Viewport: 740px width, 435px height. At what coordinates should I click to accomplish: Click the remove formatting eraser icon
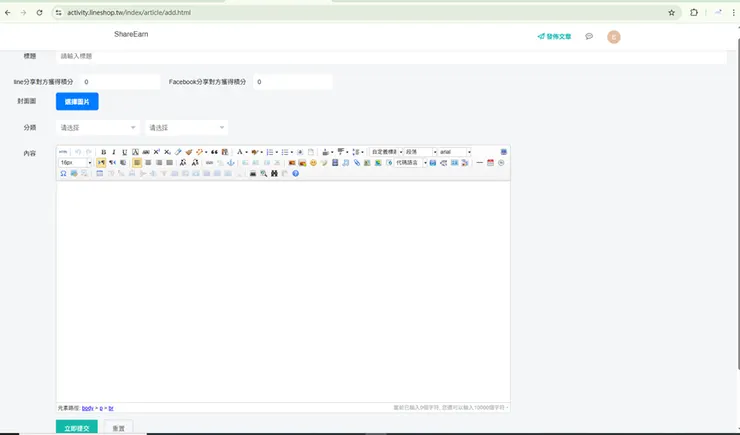click(x=178, y=152)
